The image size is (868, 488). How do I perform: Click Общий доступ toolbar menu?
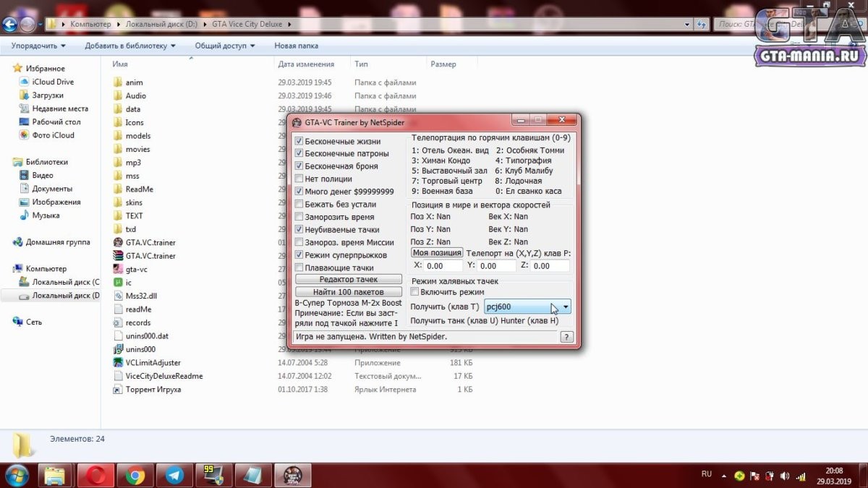225,46
